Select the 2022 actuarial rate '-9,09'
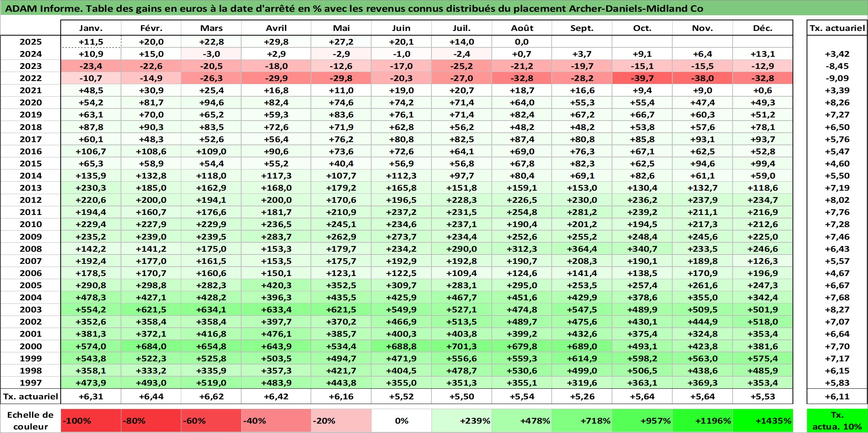This screenshot has height=433, width=868. (x=837, y=78)
